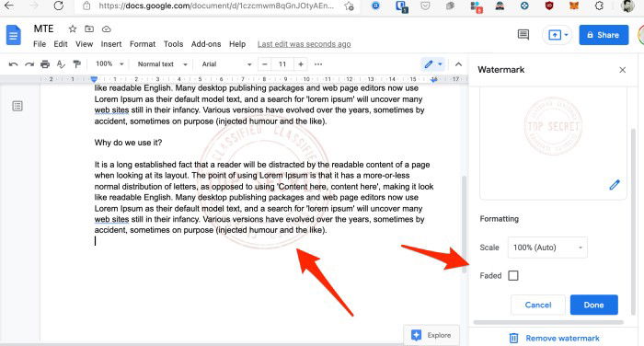The image size is (644, 346).
Task: Click the Remove watermark link
Action: 562,339
